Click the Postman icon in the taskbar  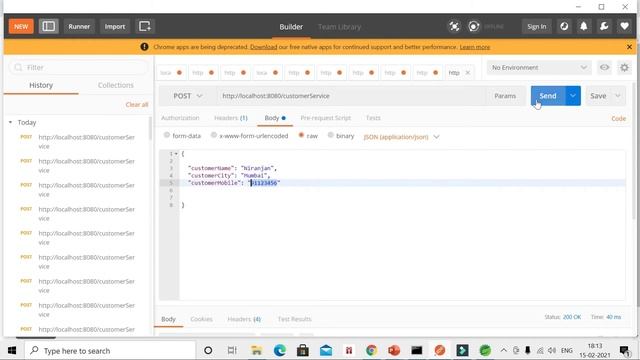[440, 351]
